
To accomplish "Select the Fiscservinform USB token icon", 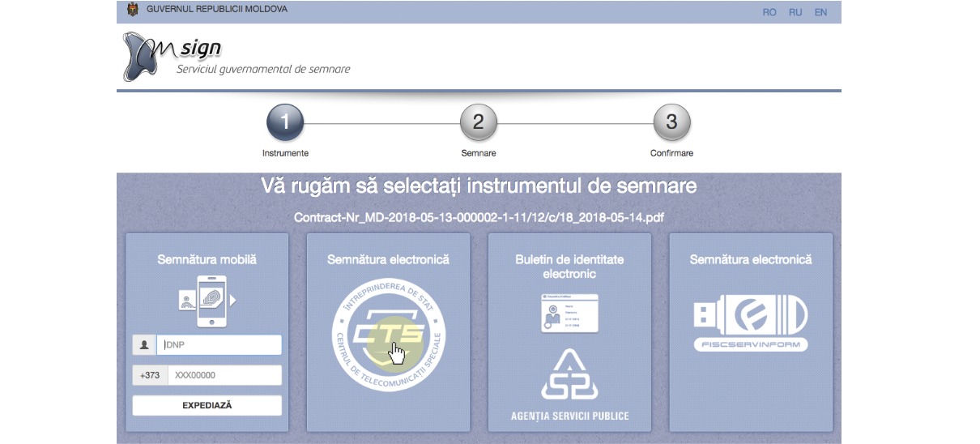I will 751,322.
